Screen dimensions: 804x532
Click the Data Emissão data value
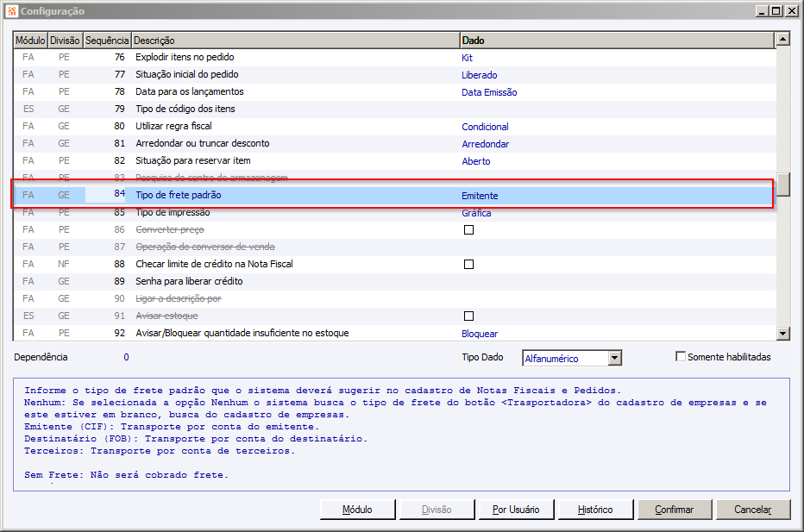[x=489, y=92]
